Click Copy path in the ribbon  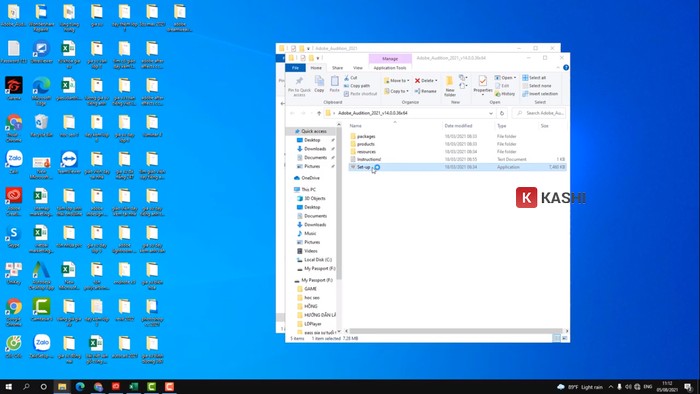(357, 86)
